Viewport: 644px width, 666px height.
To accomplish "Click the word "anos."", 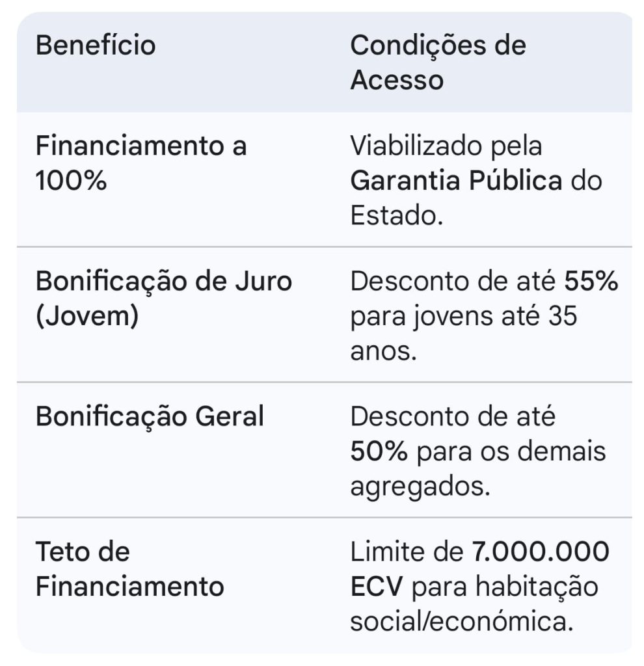I will point(384,352).
